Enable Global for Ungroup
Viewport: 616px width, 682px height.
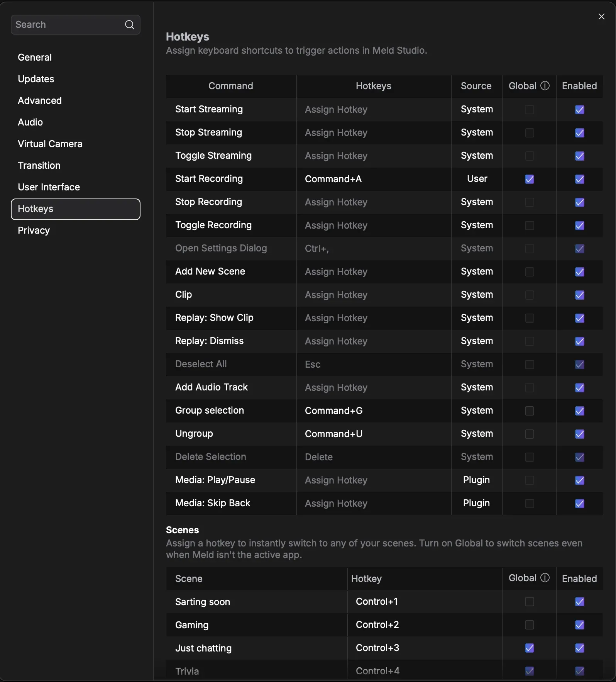530,434
